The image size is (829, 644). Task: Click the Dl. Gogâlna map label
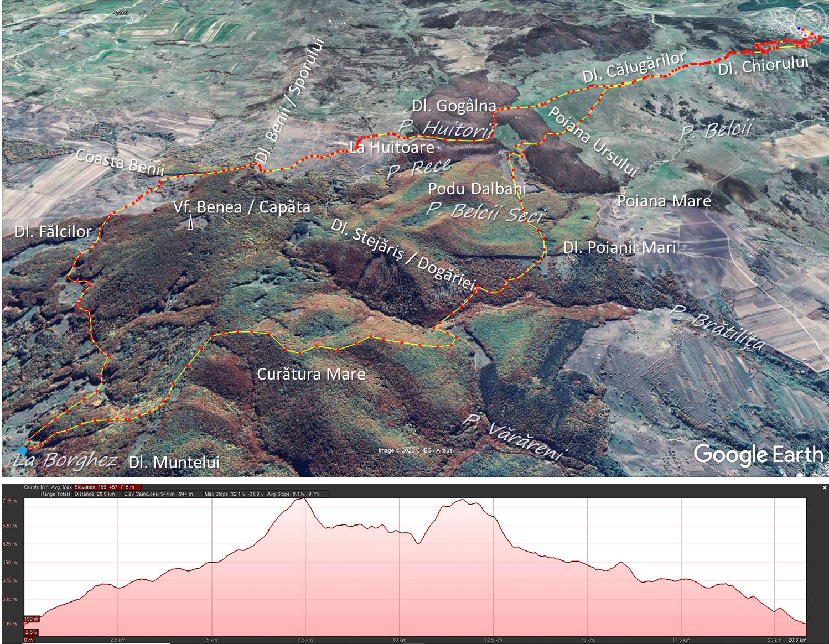pos(454,106)
